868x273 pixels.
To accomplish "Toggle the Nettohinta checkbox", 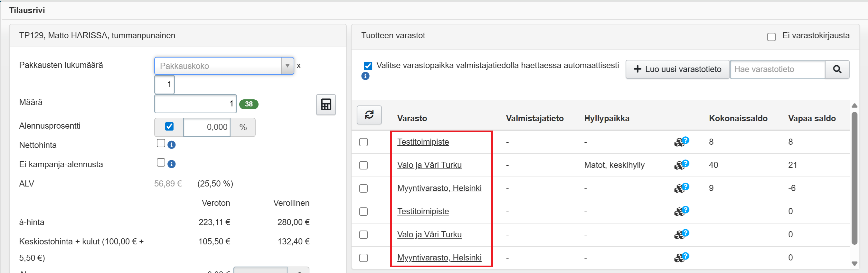I will pyautogui.click(x=161, y=143).
